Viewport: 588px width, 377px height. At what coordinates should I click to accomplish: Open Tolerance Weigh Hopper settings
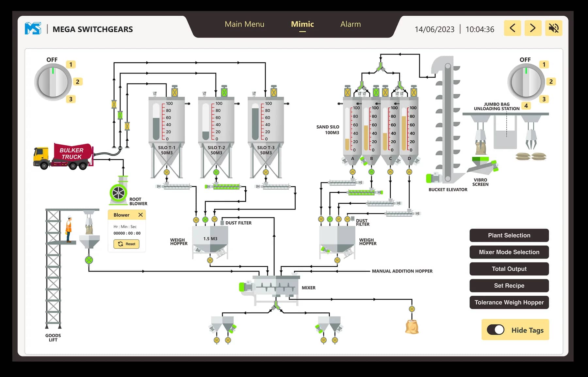(x=509, y=302)
